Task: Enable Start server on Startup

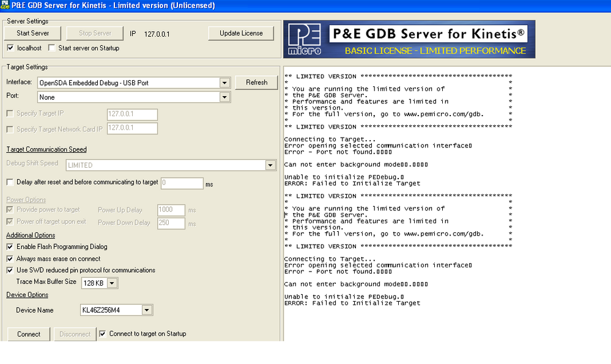Action: click(x=51, y=48)
